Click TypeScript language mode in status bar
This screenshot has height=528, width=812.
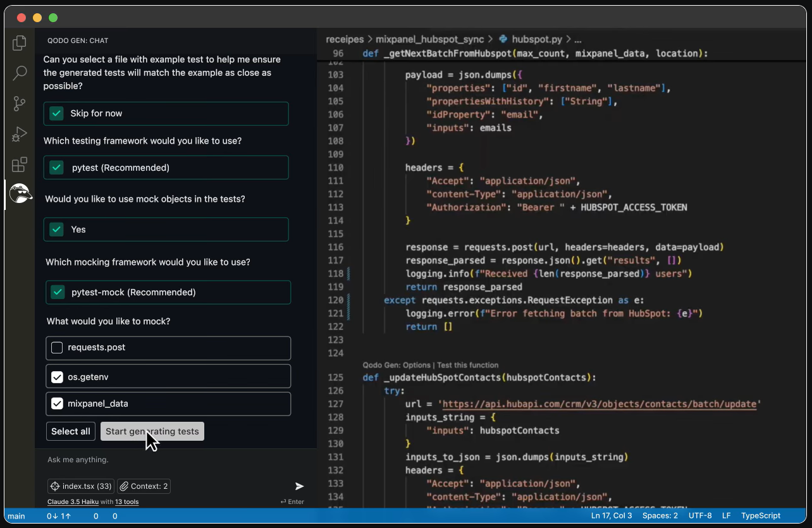pos(761,516)
